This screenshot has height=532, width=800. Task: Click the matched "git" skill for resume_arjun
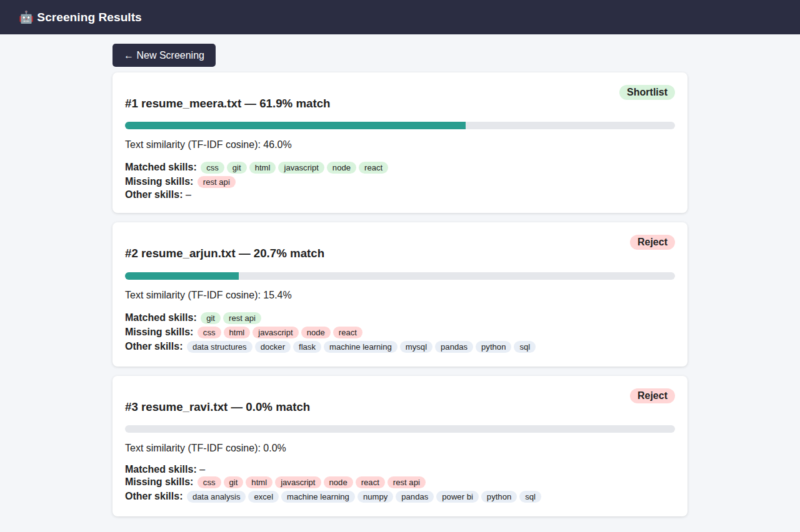click(x=211, y=318)
